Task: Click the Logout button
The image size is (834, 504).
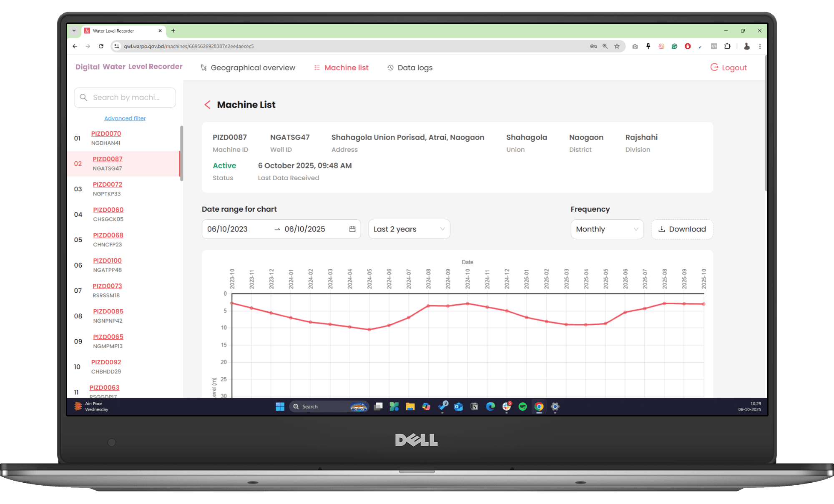Action: tap(728, 68)
